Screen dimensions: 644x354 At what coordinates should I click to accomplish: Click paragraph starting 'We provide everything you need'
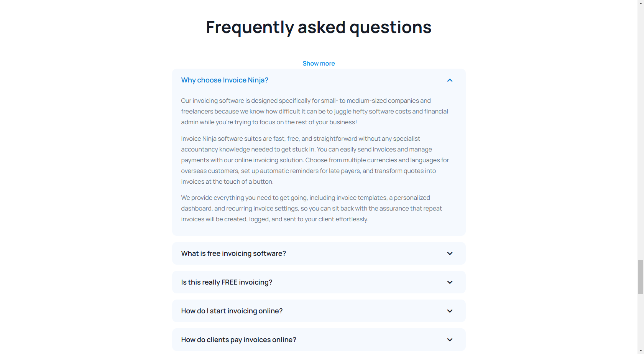(311, 209)
